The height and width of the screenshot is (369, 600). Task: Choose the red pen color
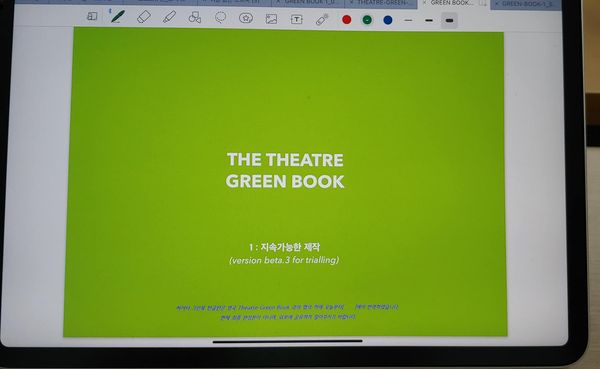pyautogui.click(x=347, y=20)
